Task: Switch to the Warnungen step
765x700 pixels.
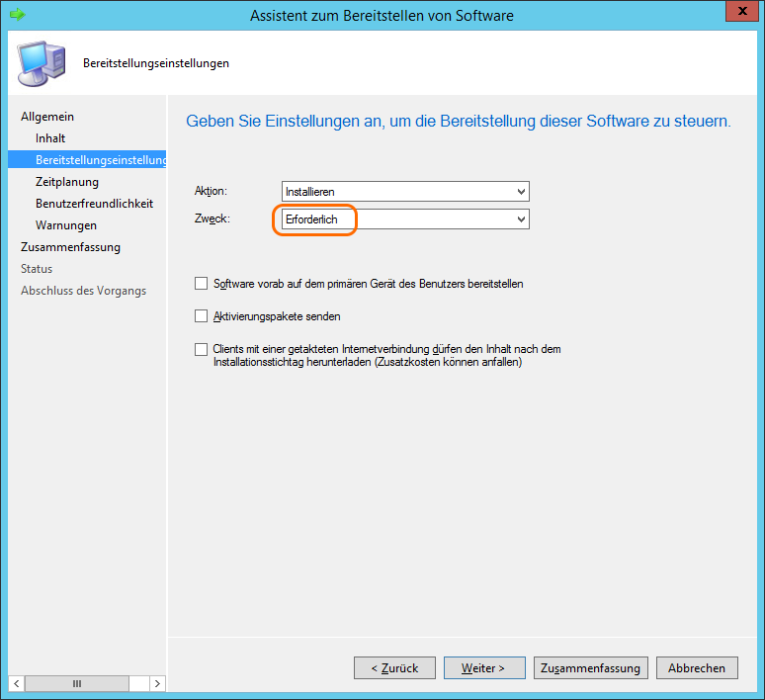Action: tap(66, 225)
